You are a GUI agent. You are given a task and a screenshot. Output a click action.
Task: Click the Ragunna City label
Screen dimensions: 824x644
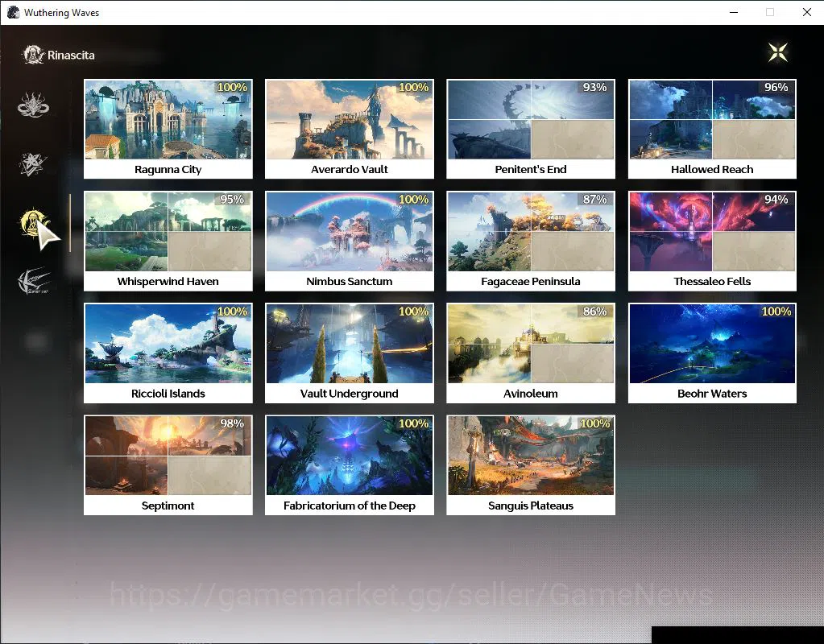pyautogui.click(x=168, y=169)
